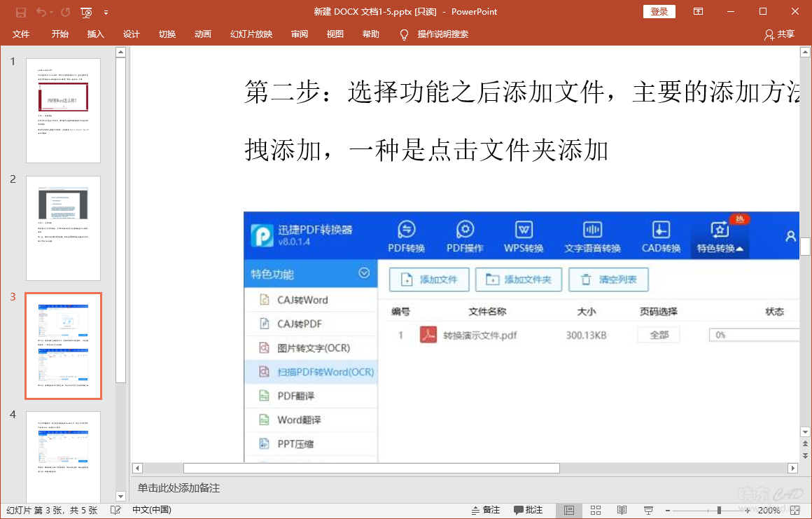Open the 设计 ribbon tab
Image resolution: width=812 pixels, height=519 pixels.
132,34
